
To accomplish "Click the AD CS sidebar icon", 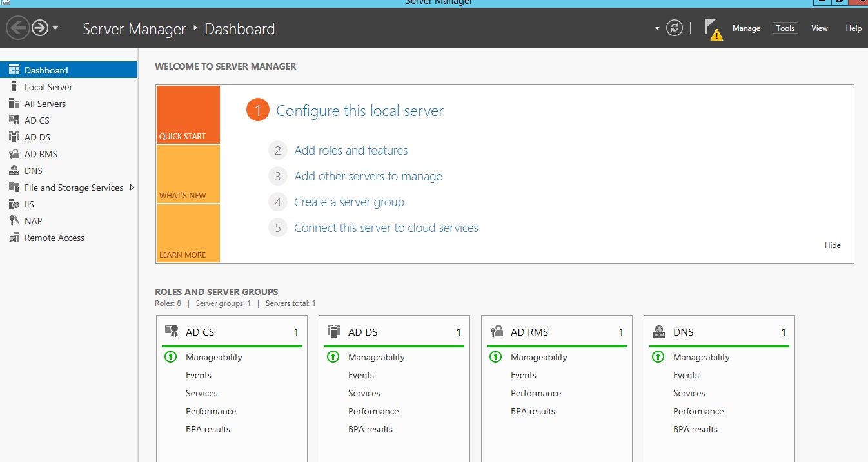I will (x=14, y=120).
